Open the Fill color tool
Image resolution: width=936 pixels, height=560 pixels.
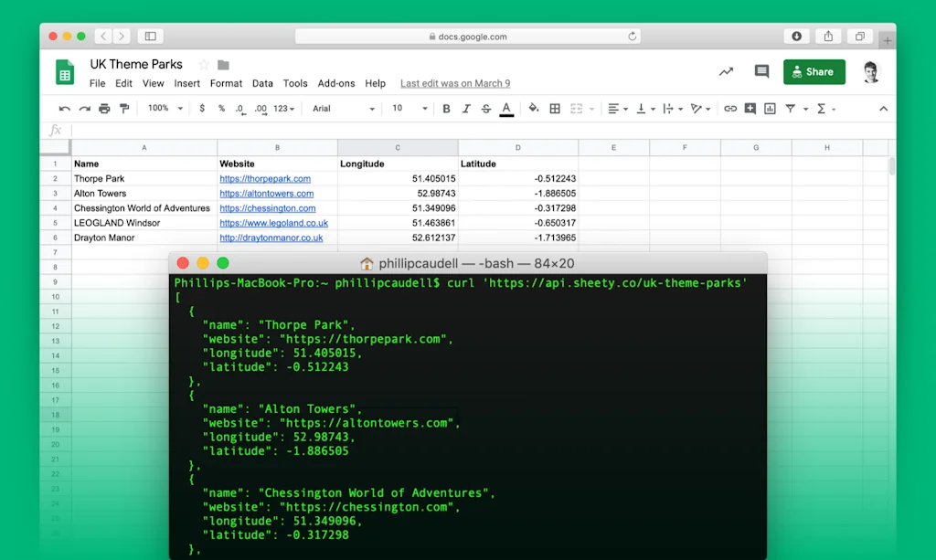point(533,108)
